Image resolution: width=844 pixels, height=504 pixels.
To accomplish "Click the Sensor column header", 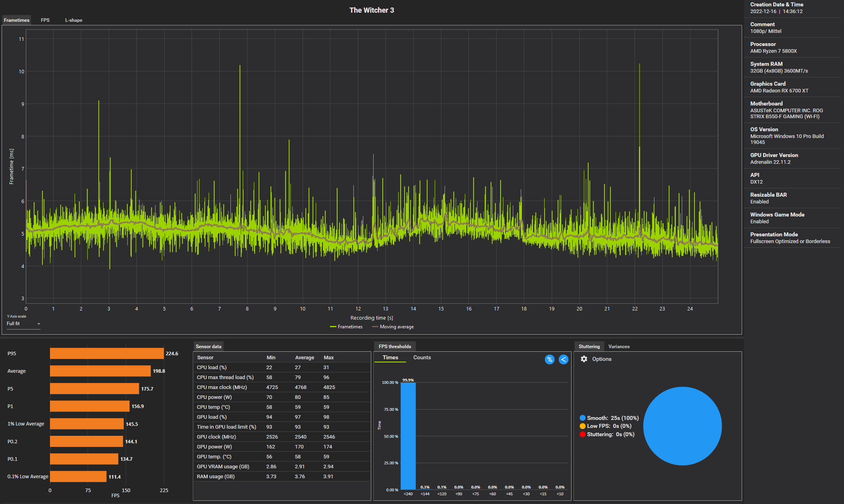I will click(x=205, y=358).
